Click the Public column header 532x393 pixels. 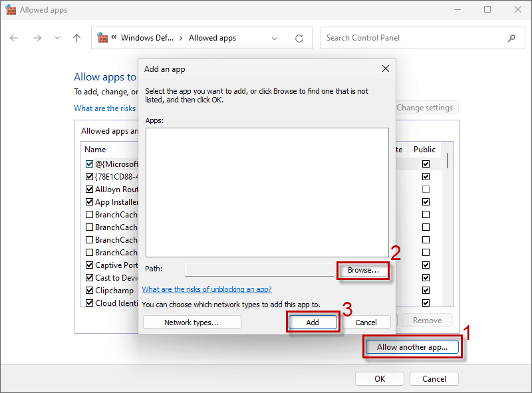[x=424, y=150]
